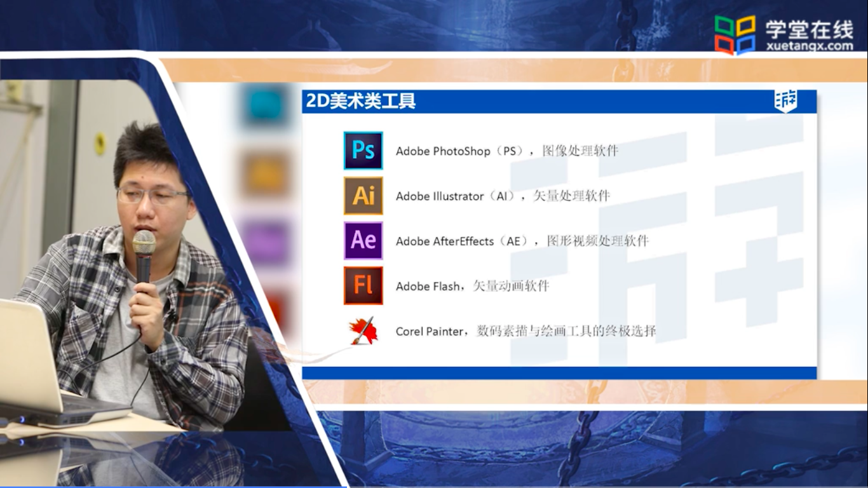Select the After Effects Ae icon

[x=363, y=241]
